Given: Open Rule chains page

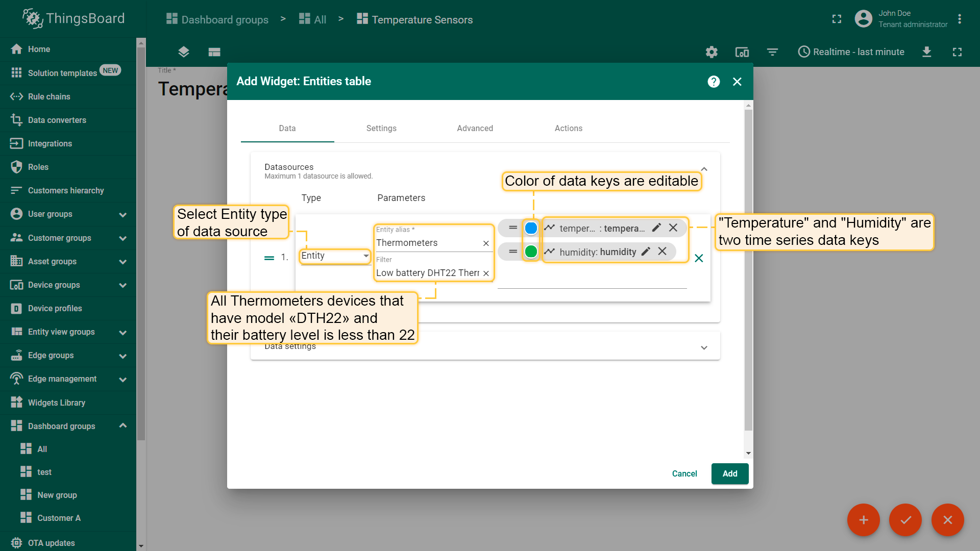Looking at the screenshot, I should pyautogui.click(x=68, y=96).
